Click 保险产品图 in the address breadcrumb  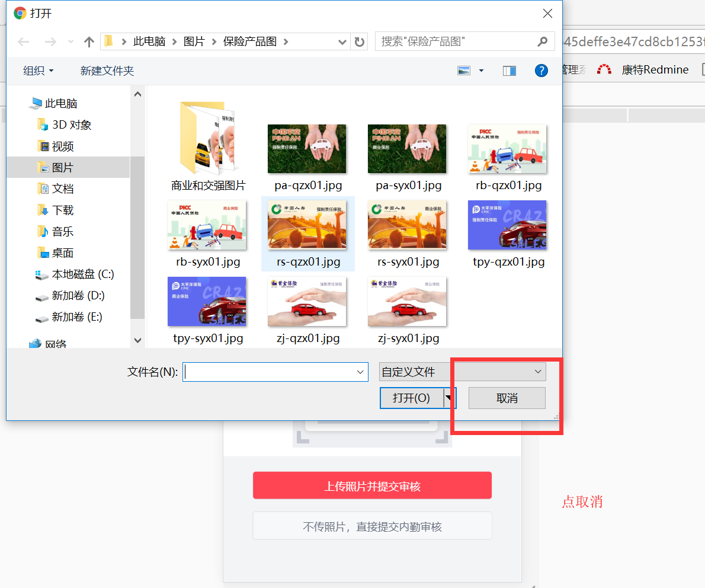click(x=250, y=42)
